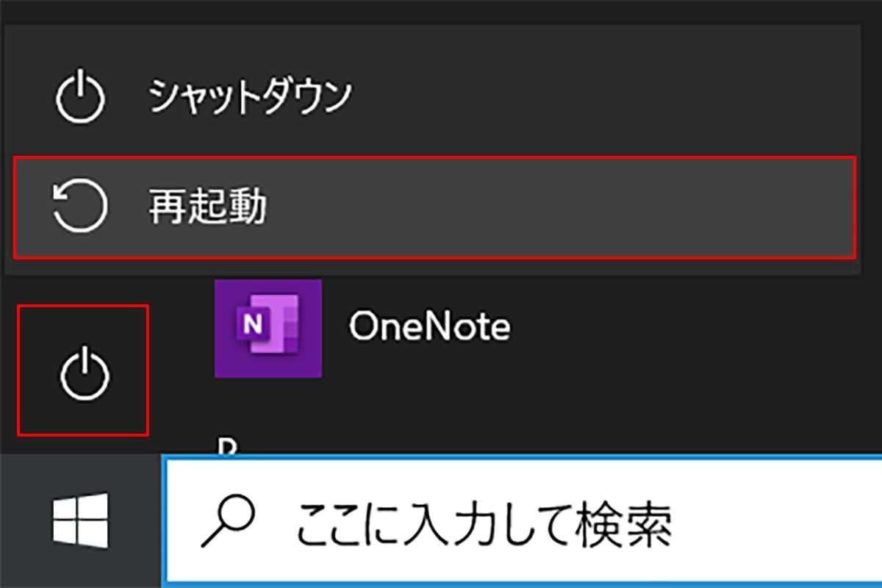882x588 pixels.
Task: Click the red-outlined power button
Action: [x=84, y=370]
